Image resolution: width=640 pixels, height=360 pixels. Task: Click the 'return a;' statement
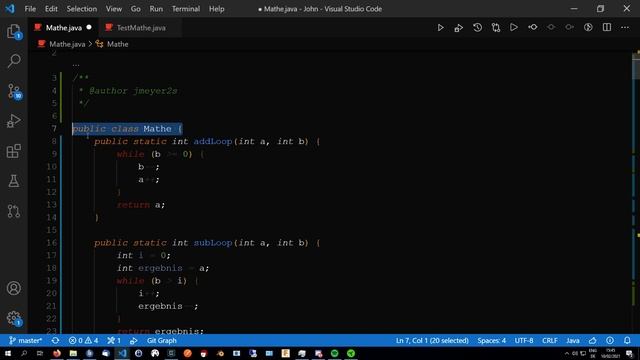(141, 205)
